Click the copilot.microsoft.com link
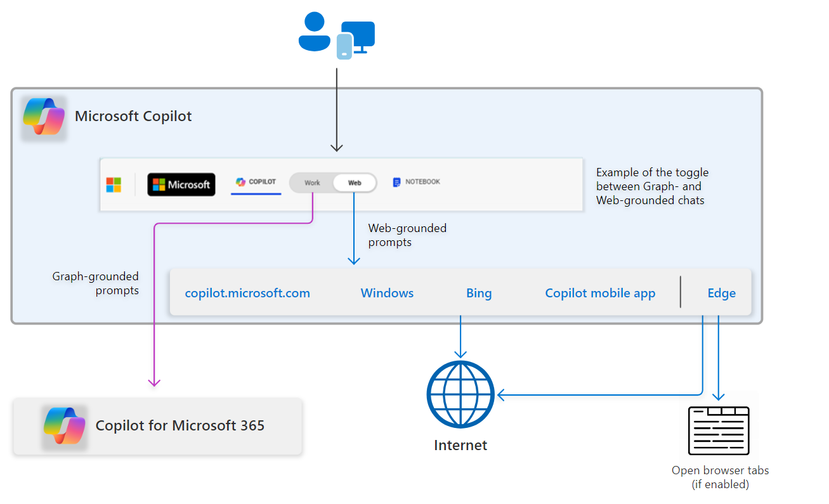The image size is (829, 504). tap(247, 294)
